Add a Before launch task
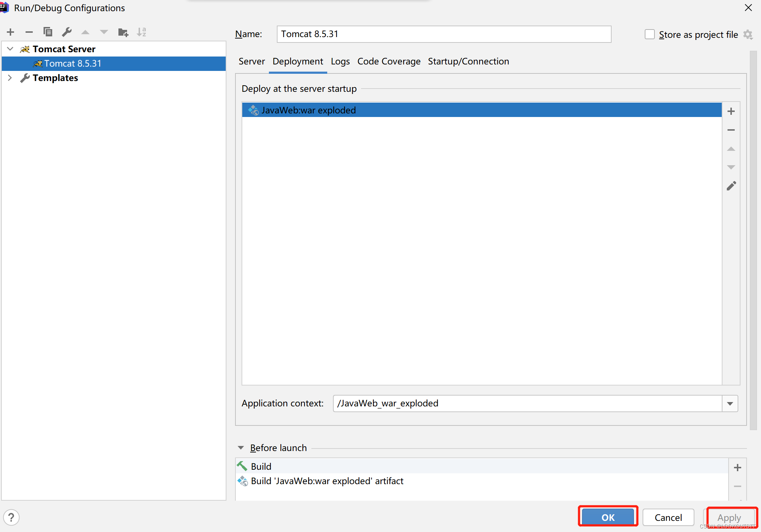Screen dimensions: 761x532 [x=738, y=468]
